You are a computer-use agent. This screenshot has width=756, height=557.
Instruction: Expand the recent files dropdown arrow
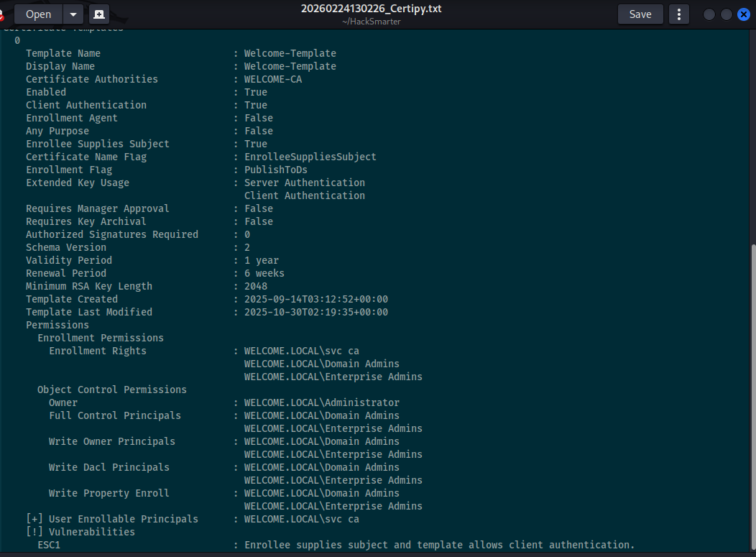tap(73, 14)
